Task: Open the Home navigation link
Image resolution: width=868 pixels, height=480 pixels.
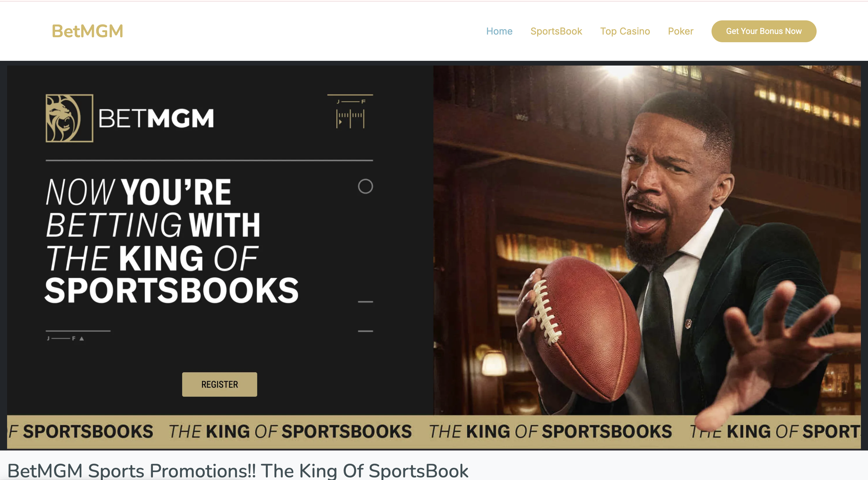Action: (499, 31)
